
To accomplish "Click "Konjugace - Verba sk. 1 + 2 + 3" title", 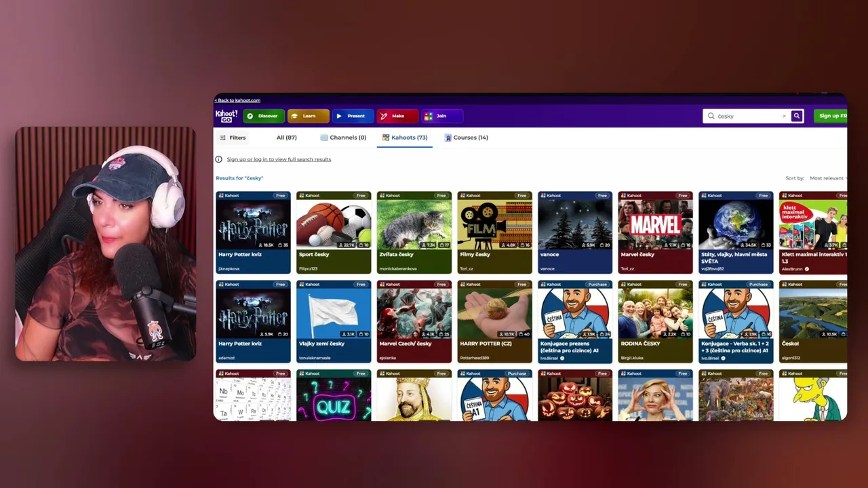I will click(735, 346).
